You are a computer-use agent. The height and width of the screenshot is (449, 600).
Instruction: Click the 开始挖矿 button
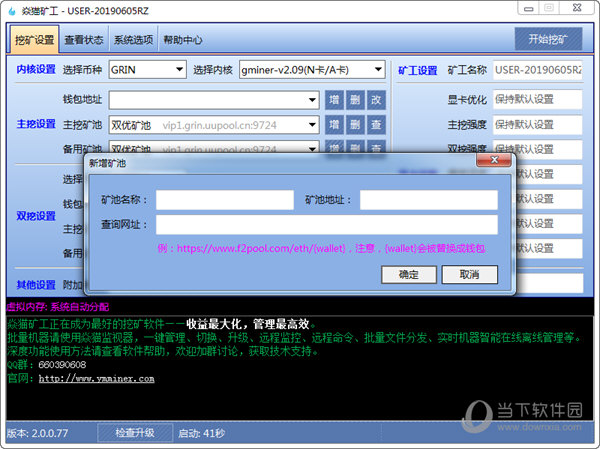(x=547, y=41)
